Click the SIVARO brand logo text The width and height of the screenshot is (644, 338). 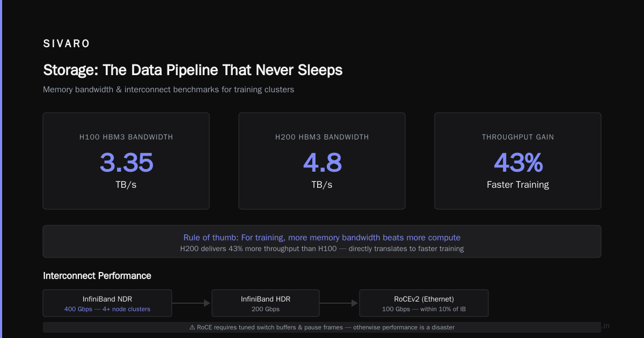click(x=67, y=44)
